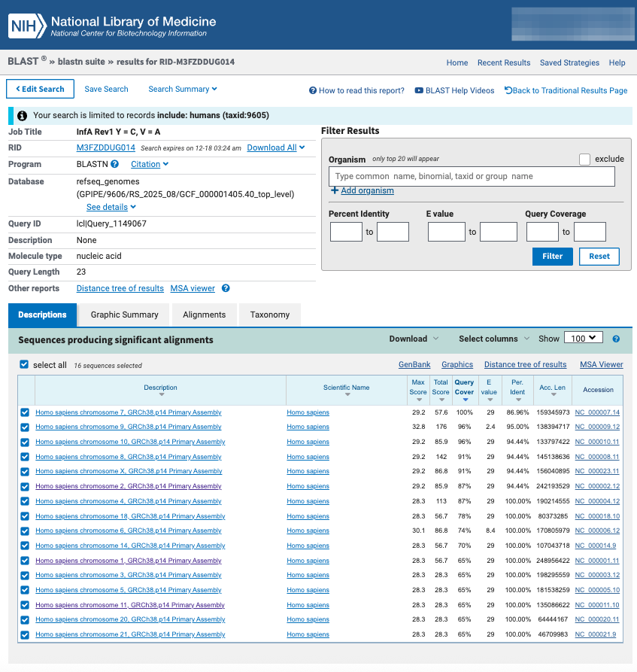Sort table by Total Score column
Screen dimensions: 637x672
coord(441,391)
